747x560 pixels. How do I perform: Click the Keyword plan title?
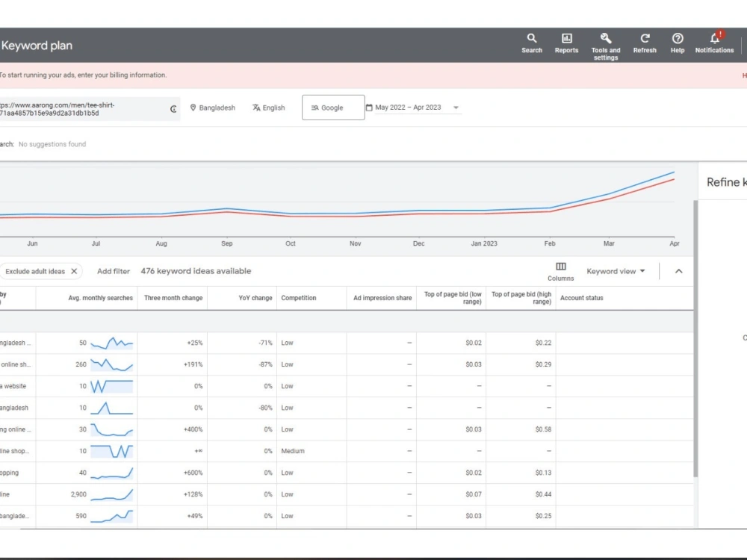(37, 46)
